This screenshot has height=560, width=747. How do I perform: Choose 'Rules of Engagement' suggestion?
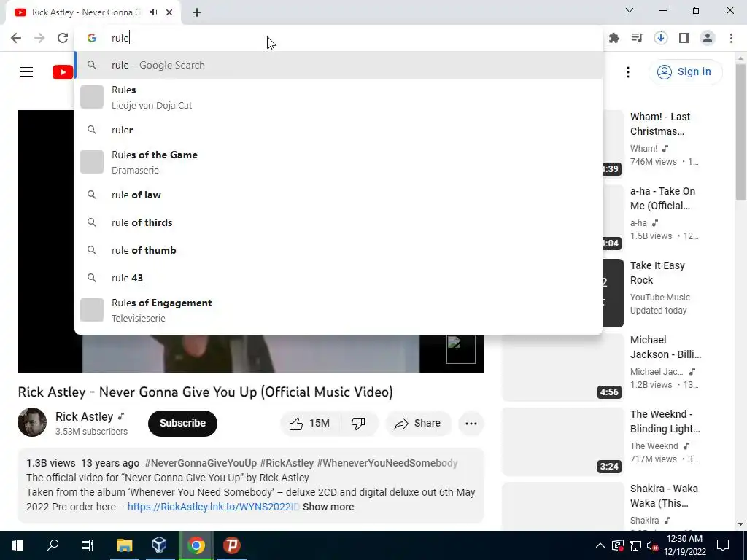pos(338,310)
